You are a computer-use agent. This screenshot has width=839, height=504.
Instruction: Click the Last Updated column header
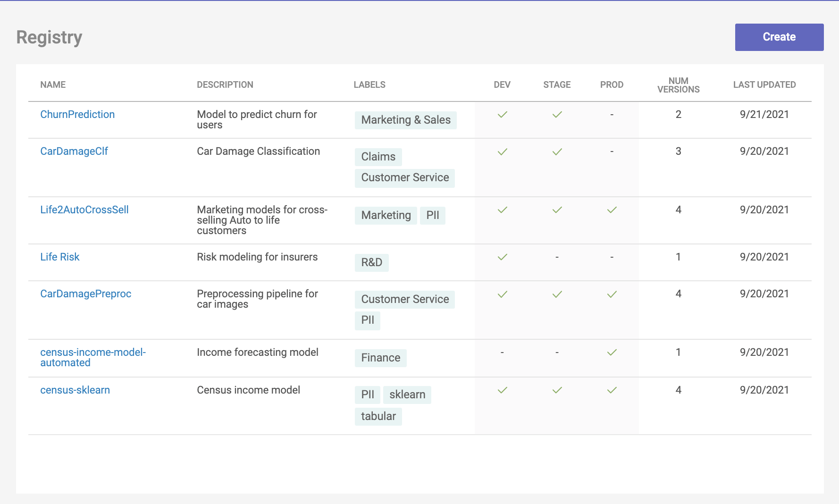764,84
